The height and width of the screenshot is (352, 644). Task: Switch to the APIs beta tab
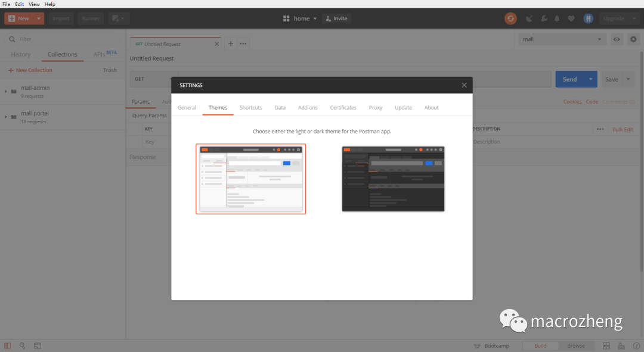pos(105,54)
